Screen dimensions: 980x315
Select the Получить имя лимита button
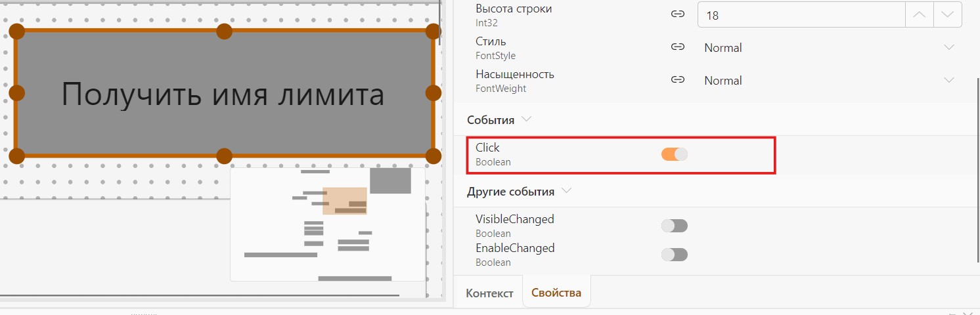(x=224, y=94)
